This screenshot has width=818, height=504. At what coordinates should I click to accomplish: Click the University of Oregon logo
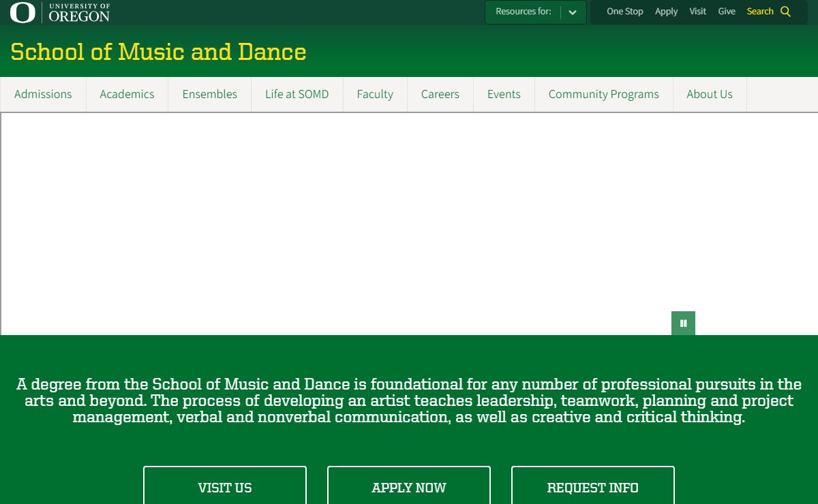pyautogui.click(x=60, y=12)
